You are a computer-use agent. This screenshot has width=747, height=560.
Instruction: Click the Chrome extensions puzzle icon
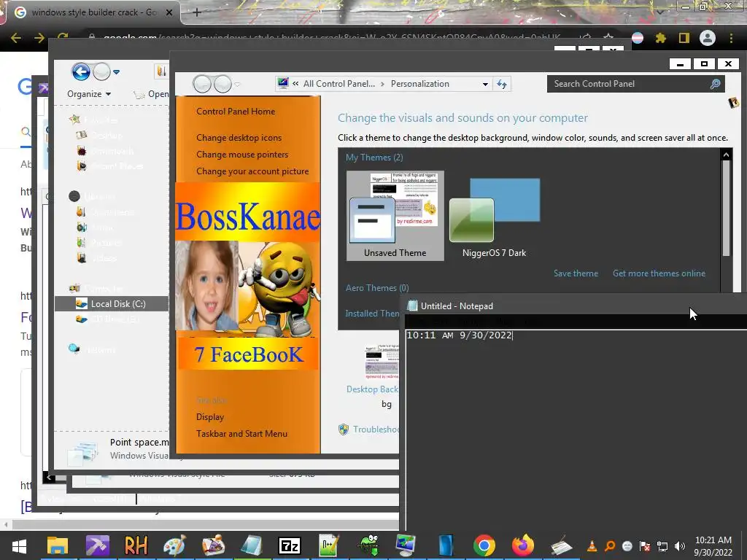coord(660,38)
